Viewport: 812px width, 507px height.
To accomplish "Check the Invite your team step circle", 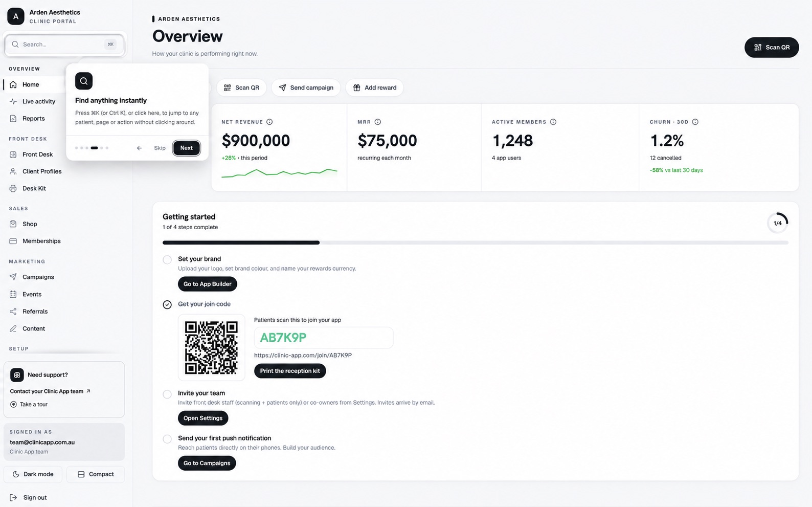I will [x=167, y=394].
